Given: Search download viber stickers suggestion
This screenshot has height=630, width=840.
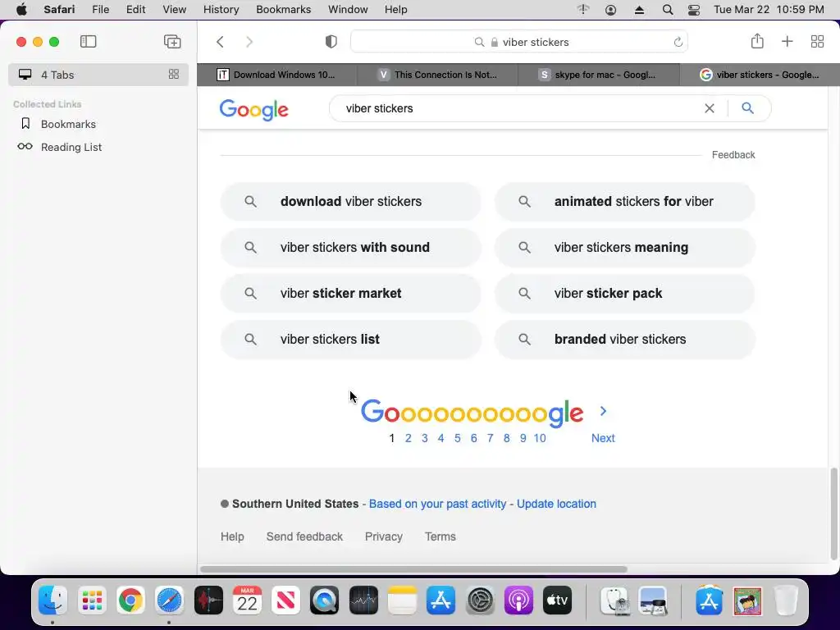Looking at the screenshot, I should point(351,202).
